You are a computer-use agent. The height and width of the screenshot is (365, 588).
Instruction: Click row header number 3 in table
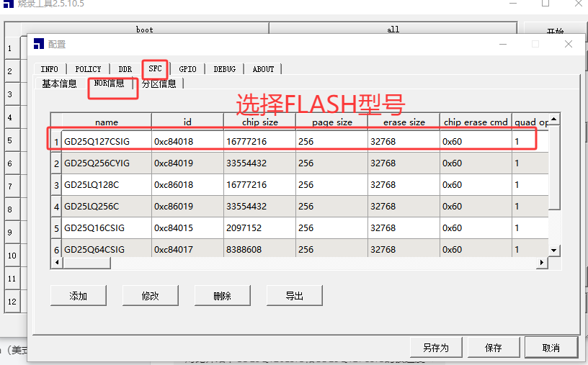[57, 185]
